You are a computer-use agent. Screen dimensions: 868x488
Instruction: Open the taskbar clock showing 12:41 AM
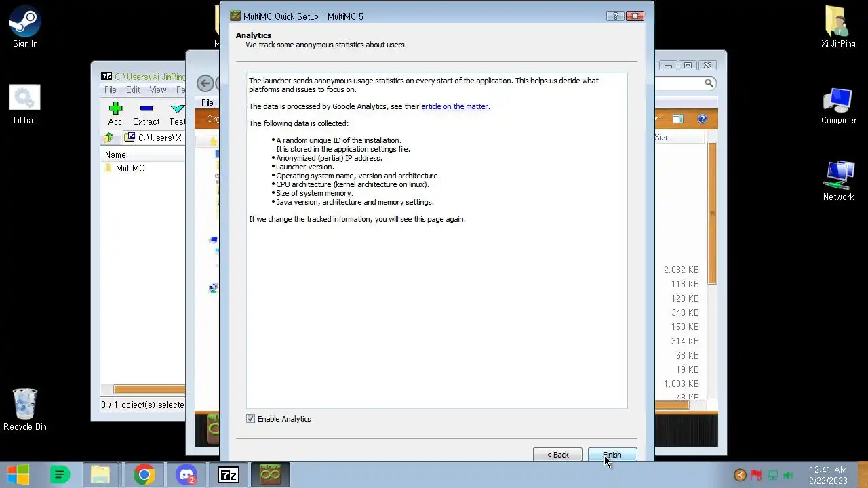(828, 475)
